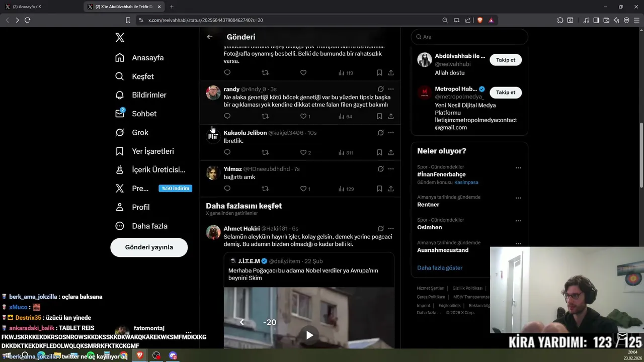Open options for Osimhen trend
644x362 pixels.
518,220
